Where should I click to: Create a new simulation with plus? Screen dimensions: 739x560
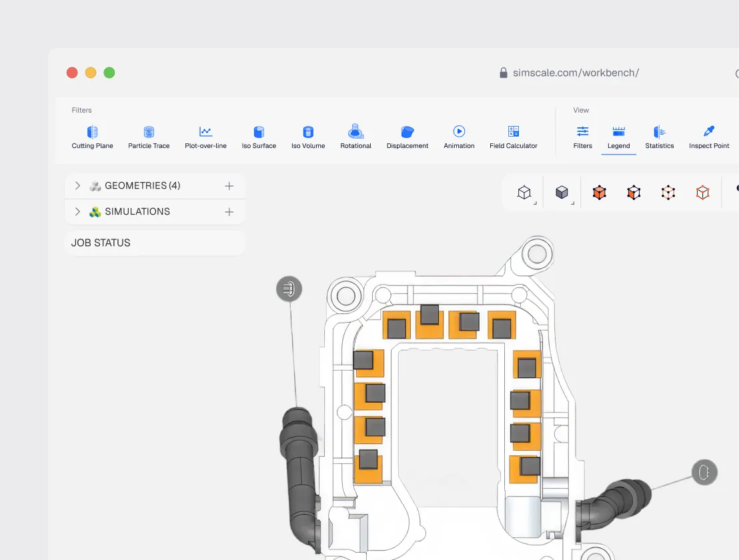[229, 212]
